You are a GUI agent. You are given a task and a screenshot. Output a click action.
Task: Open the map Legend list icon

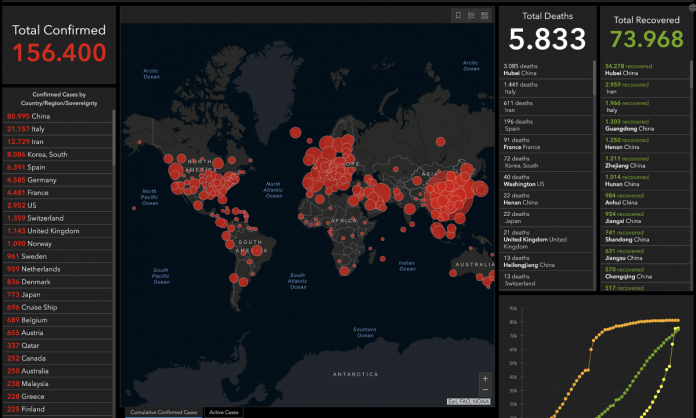[x=471, y=16]
